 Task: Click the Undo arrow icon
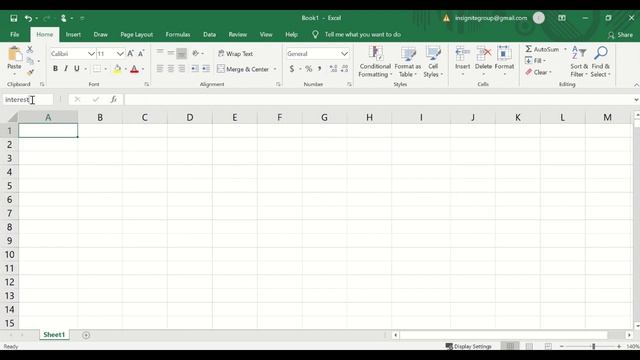[28, 18]
